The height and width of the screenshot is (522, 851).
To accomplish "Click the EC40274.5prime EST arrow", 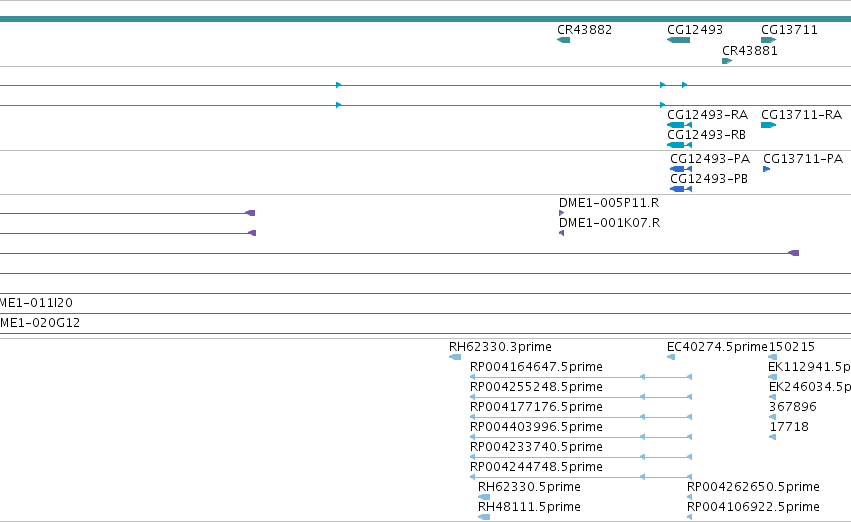I will [671, 357].
